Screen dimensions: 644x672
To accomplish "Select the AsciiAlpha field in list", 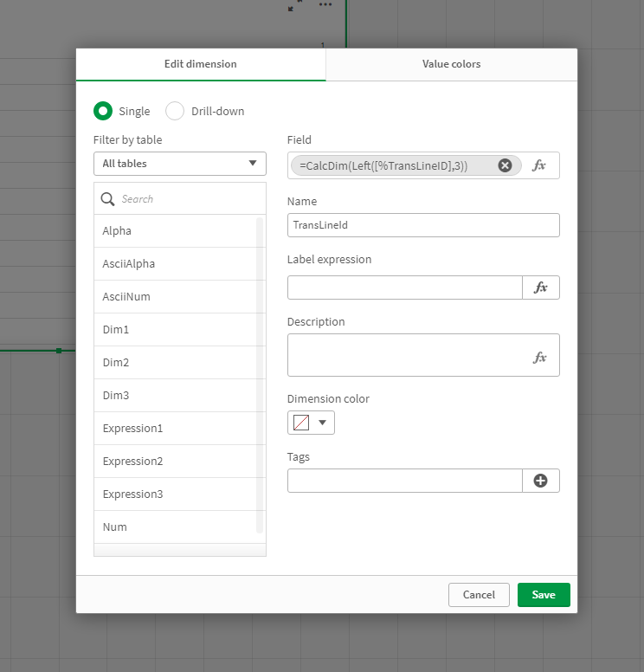I will [129, 264].
